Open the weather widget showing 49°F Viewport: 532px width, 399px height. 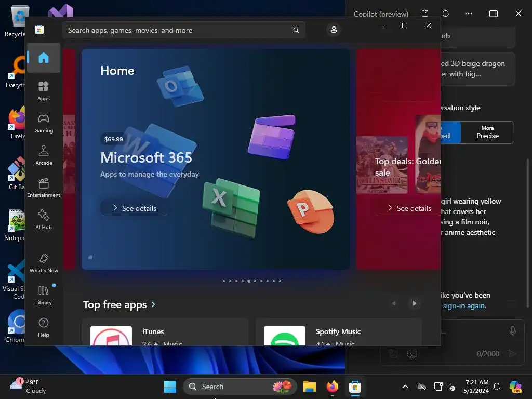pos(28,387)
